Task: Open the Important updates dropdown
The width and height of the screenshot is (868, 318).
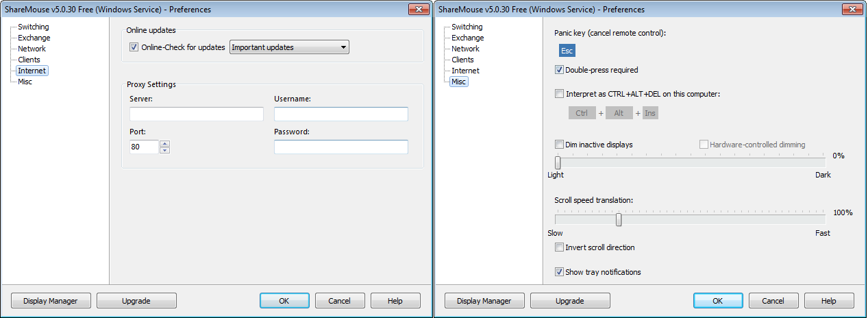Action: (x=289, y=47)
